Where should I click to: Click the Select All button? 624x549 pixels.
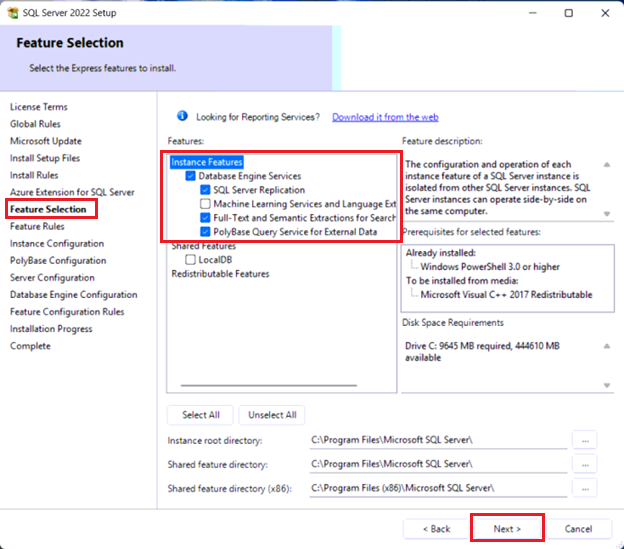[x=201, y=415]
